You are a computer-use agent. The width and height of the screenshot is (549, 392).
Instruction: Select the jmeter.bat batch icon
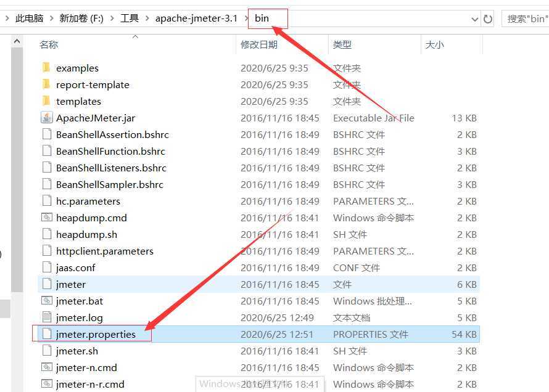(x=46, y=301)
